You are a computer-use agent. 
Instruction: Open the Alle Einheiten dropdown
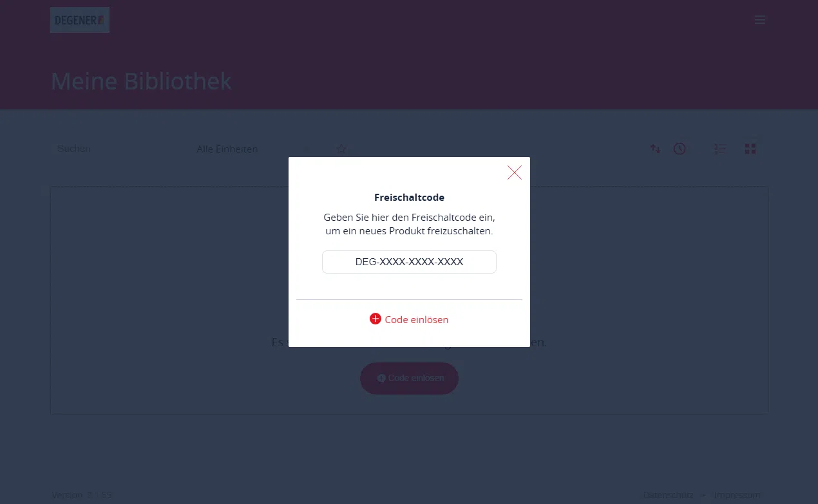coord(252,149)
